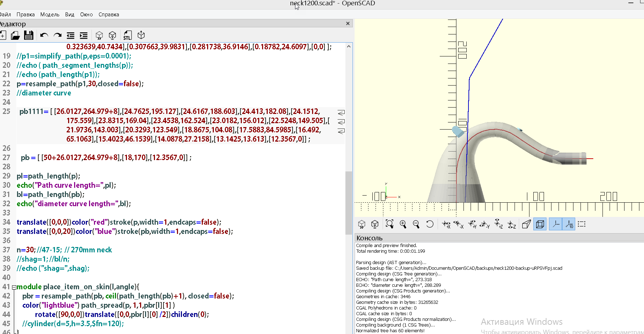Reset the view with the circular arrow icon

coord(429,224)
